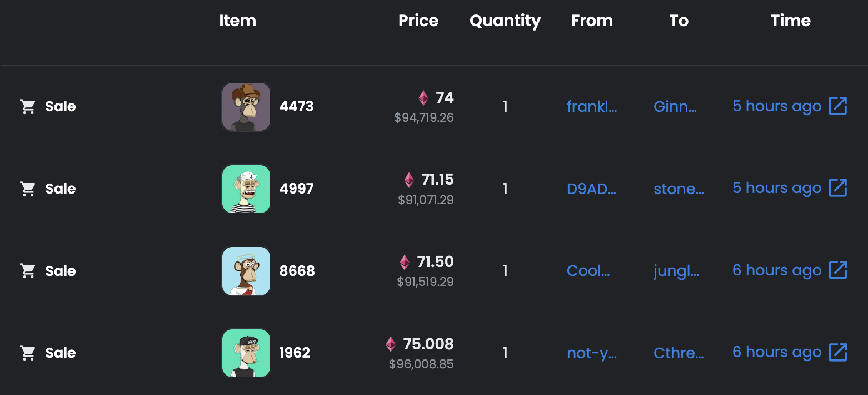Open buyer profile starting with Ginn
868x395 pixels.
pyautogui.click(x=675, y=106)
